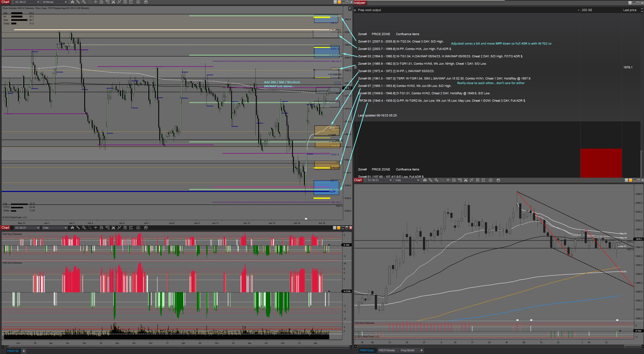The height and width of the screenshot is (354, 644).
Task: Zoom in on Find Sym Extremes chart
Action: 84,227
